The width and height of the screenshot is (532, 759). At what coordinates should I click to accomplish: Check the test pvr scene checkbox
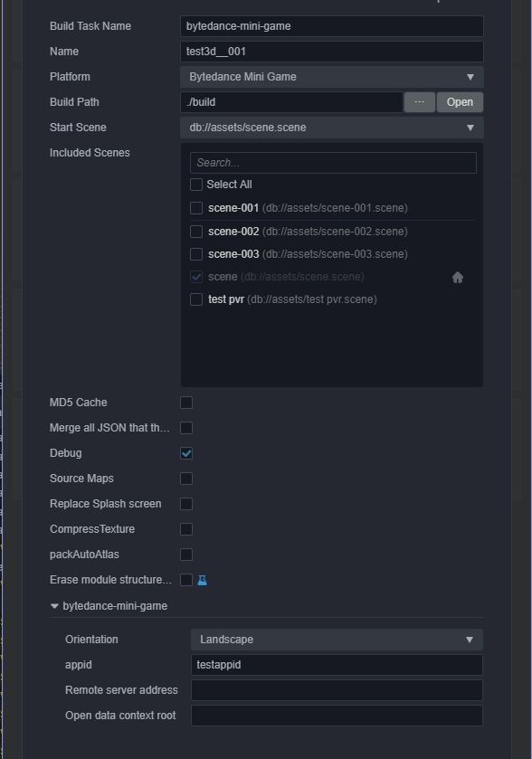pyautogui.click(x=196, y=299)
